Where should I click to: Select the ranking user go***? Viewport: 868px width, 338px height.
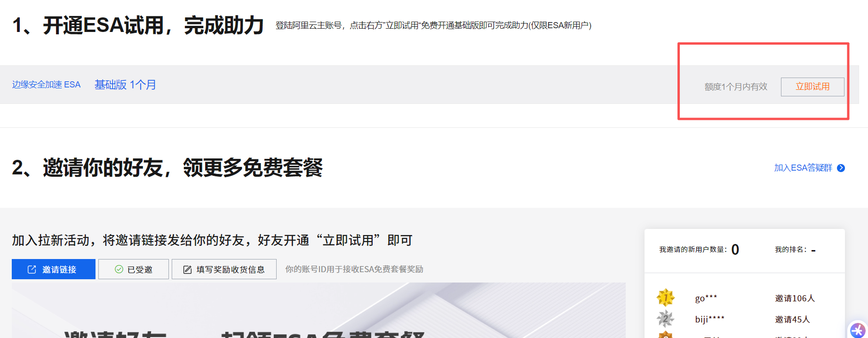[706, 298]
